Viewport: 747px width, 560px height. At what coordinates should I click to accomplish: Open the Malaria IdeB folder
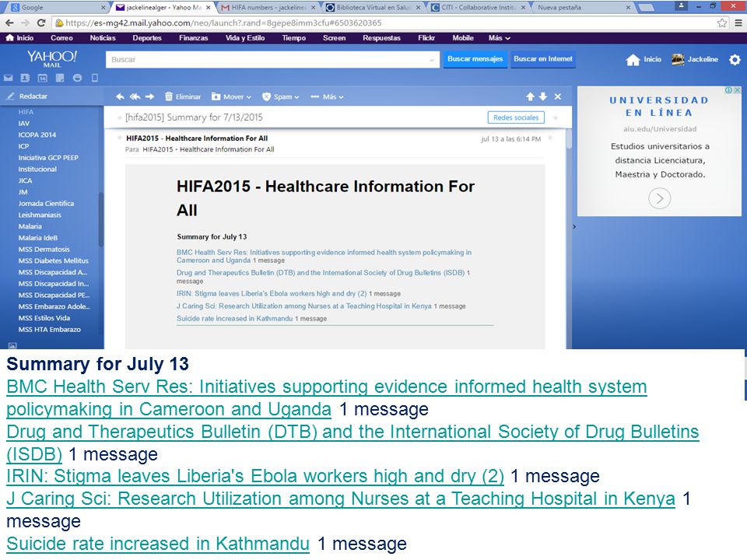tap(38, 238)
